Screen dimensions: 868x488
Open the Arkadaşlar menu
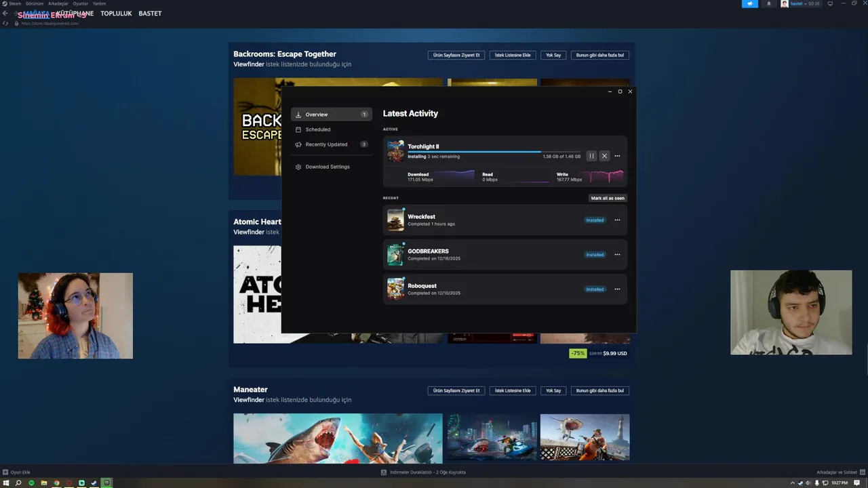(x=58, y=3)
